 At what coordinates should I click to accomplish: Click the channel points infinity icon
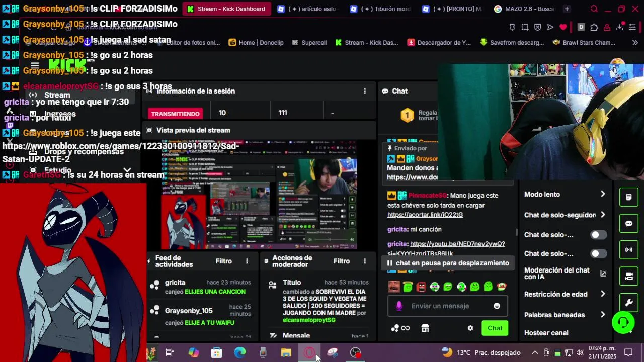tap(401, 328)
